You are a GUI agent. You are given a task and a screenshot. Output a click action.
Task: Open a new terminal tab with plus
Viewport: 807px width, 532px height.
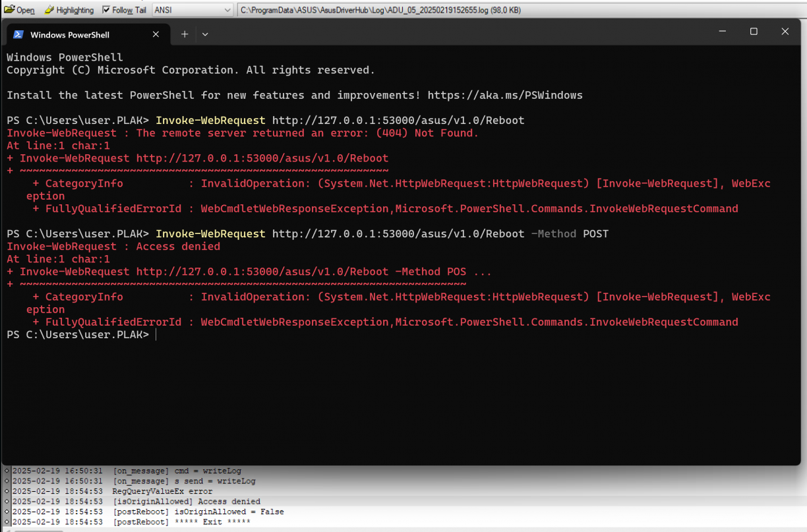point(185,34)
